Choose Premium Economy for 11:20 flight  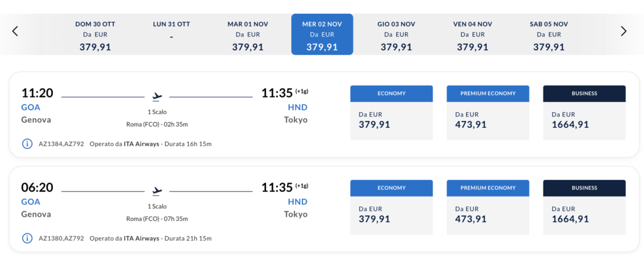488,113
